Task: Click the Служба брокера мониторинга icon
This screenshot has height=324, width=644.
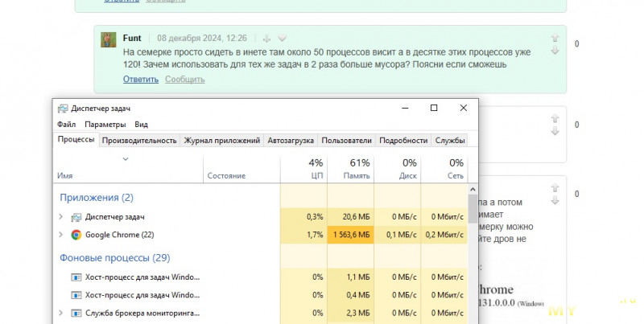Action: (x=76, y=314)
